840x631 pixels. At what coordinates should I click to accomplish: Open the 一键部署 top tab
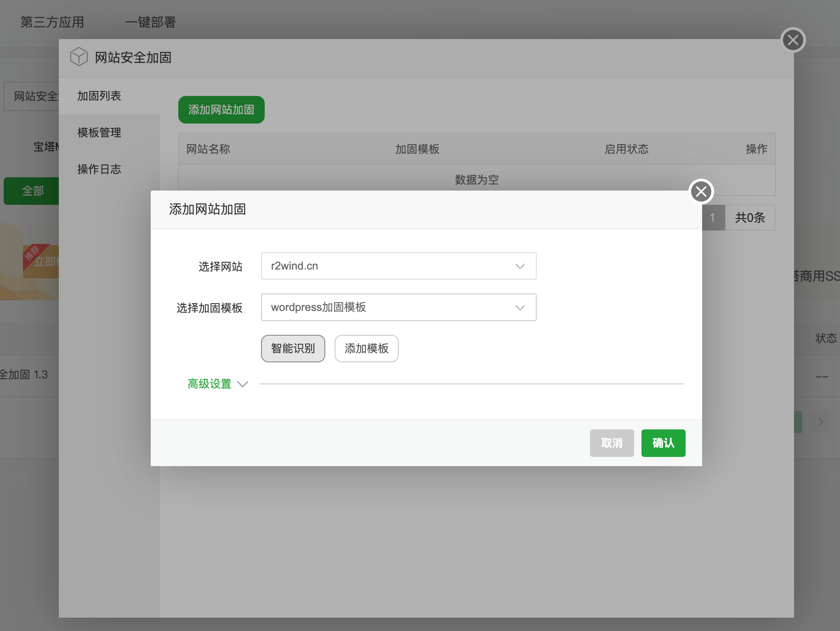150,22
